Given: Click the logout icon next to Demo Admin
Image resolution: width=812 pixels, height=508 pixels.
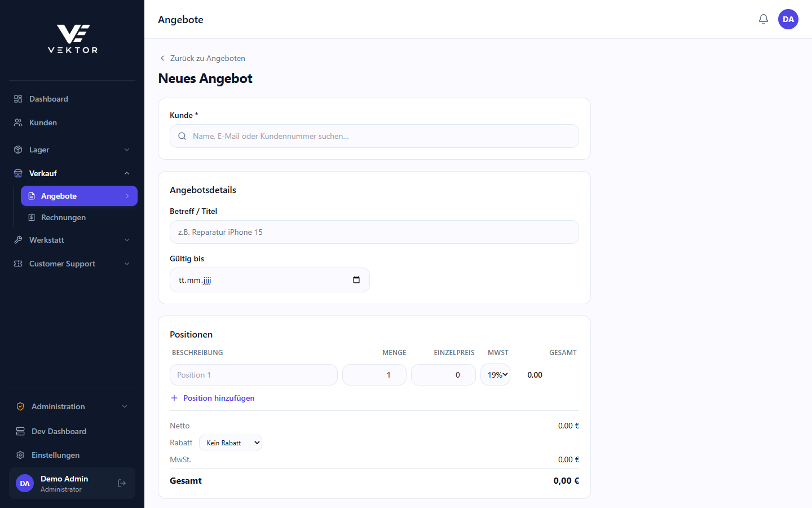Looking at the screenshot, I should 122,483.
